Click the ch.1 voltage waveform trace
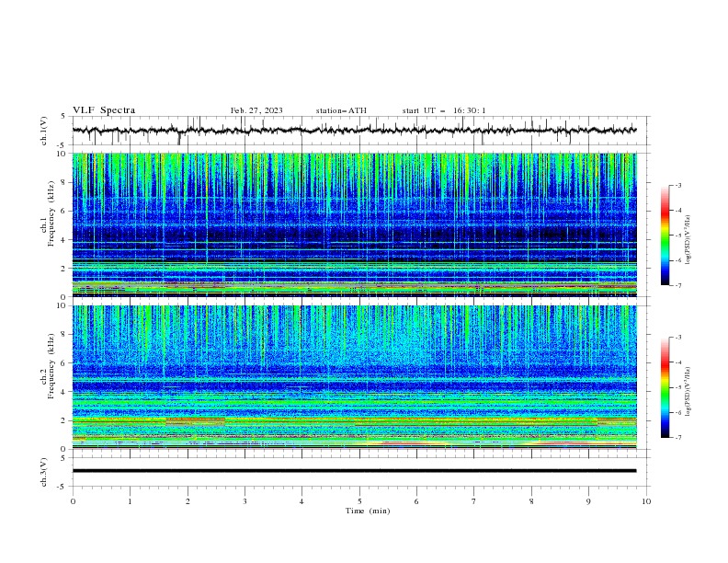 point(354,131)
